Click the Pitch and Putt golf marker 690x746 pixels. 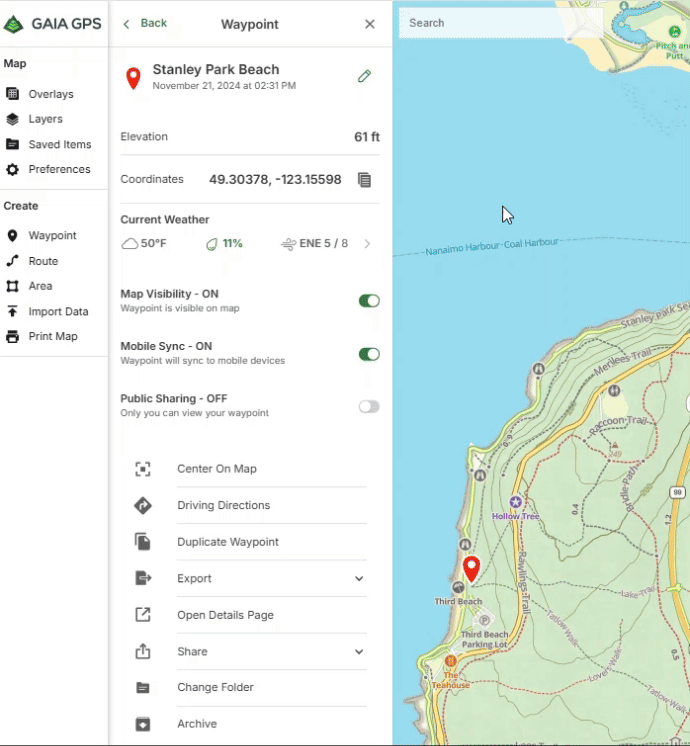(675, 32)
